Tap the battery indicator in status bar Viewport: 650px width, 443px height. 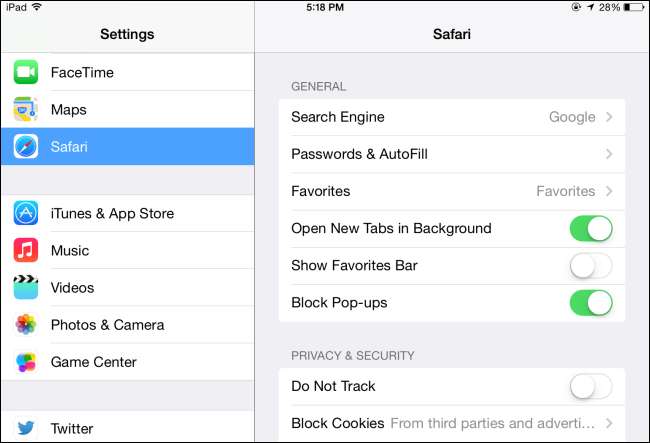tap(635, 7)
